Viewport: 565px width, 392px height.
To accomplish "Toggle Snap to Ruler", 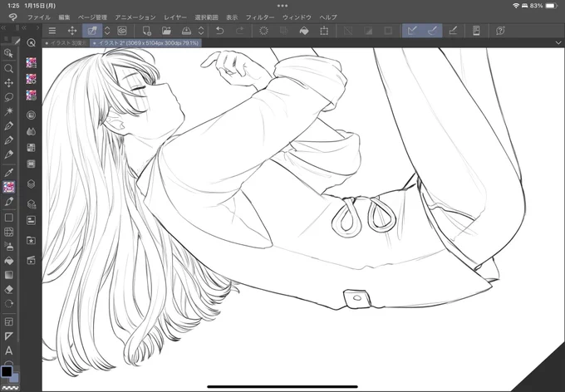I will [412, 31].
